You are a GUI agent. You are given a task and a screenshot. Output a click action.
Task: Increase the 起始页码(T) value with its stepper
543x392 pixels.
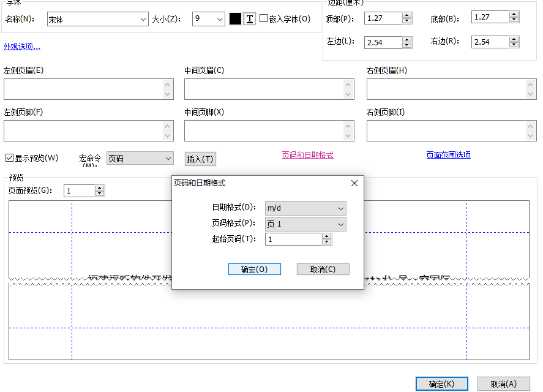(325, 236)
